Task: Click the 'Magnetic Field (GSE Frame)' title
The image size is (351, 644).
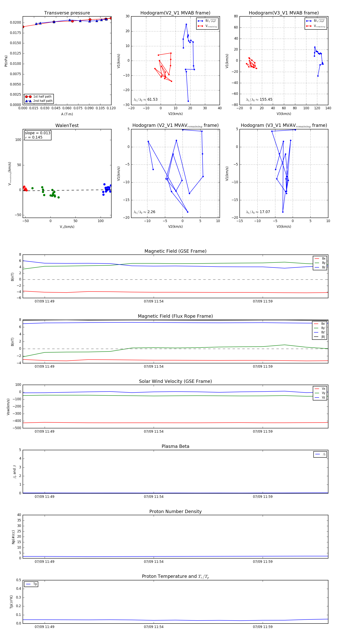Action: 175,251
